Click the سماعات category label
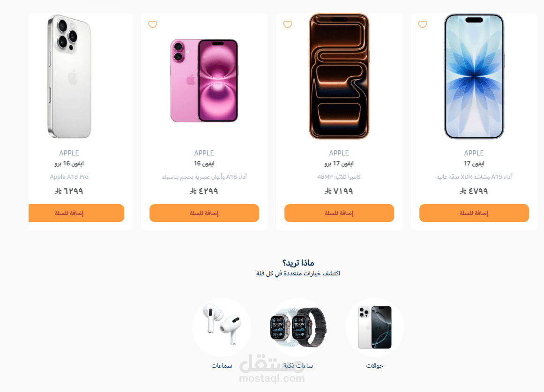 [222, 366]
